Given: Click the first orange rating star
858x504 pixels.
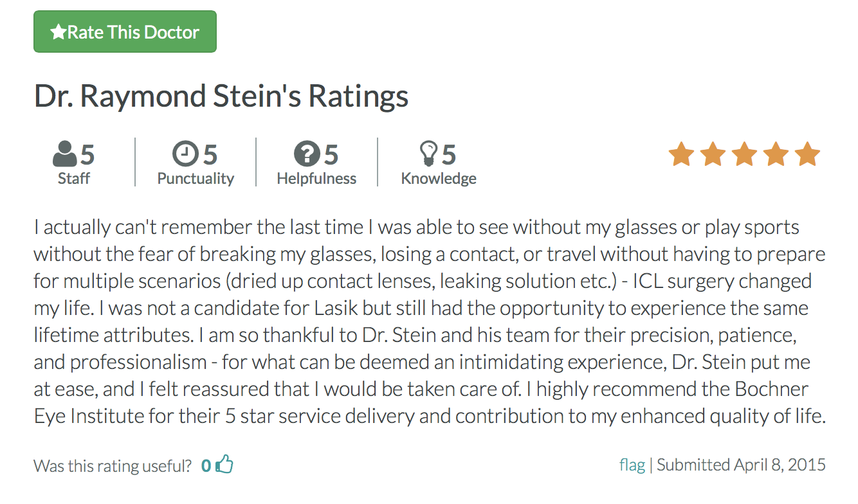Looking at the screenshot, I should [x=681, y=155].
